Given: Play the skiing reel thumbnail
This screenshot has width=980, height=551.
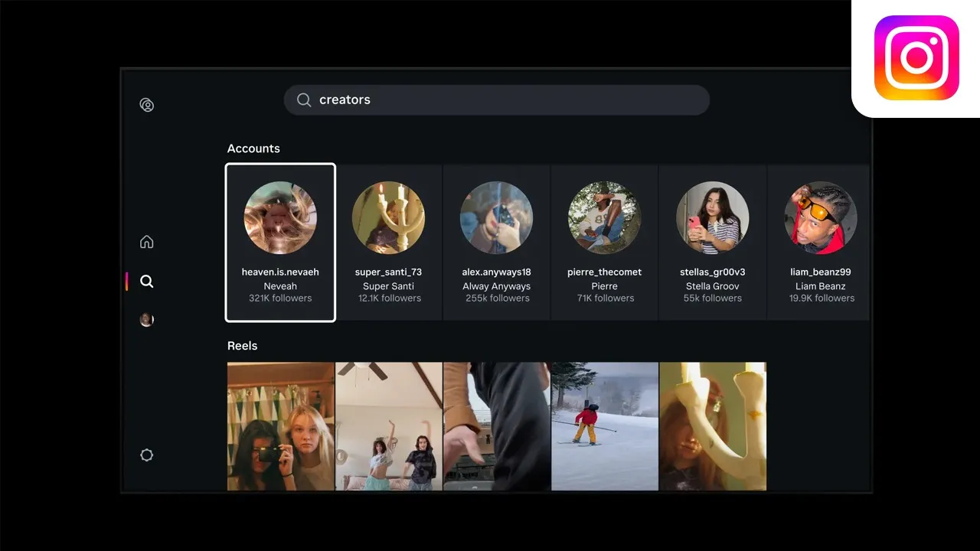Looking at the screenshot, I should click(605, 426).
